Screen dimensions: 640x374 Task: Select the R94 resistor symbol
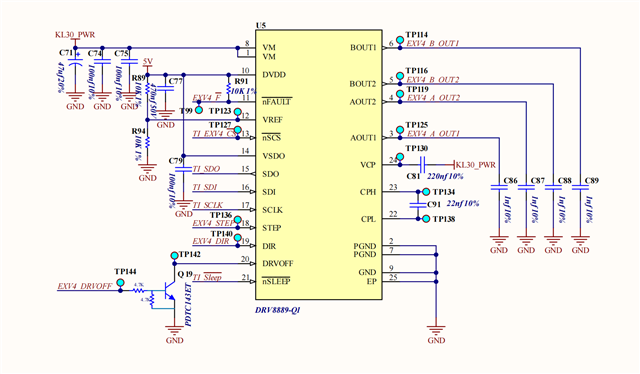pyautogui.click(x=148, y=142)
